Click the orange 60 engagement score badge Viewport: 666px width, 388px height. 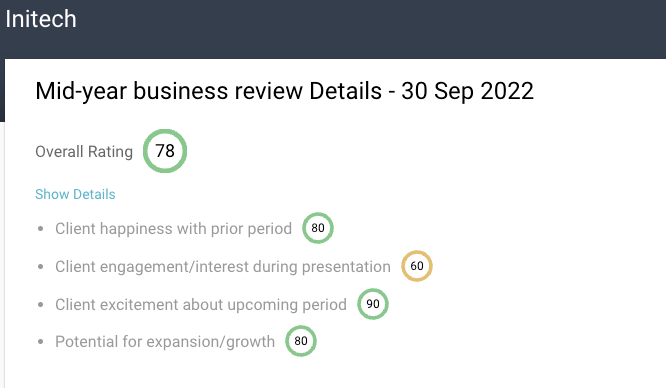tap(417, 266)
